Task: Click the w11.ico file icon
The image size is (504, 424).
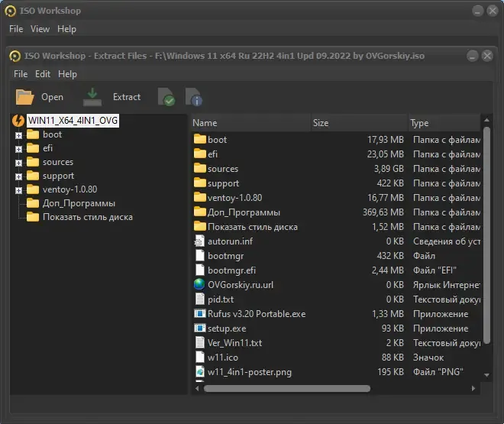Action: pos(199,357)
